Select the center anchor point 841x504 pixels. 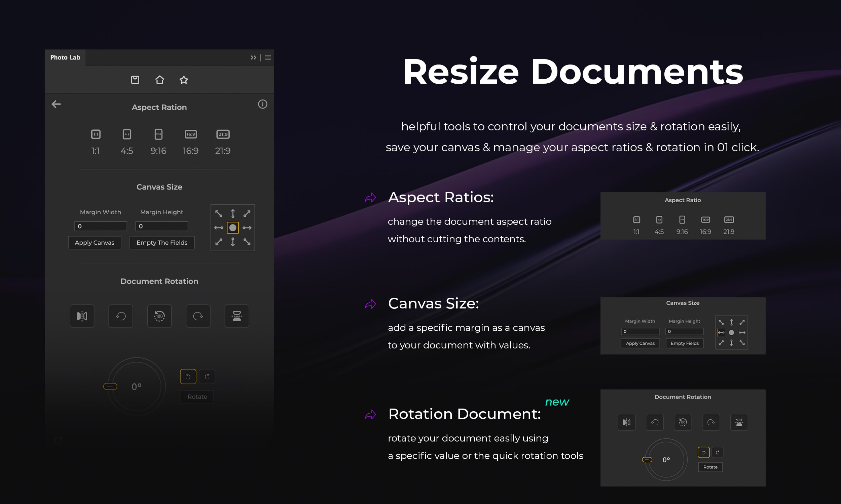coord(232,227)
